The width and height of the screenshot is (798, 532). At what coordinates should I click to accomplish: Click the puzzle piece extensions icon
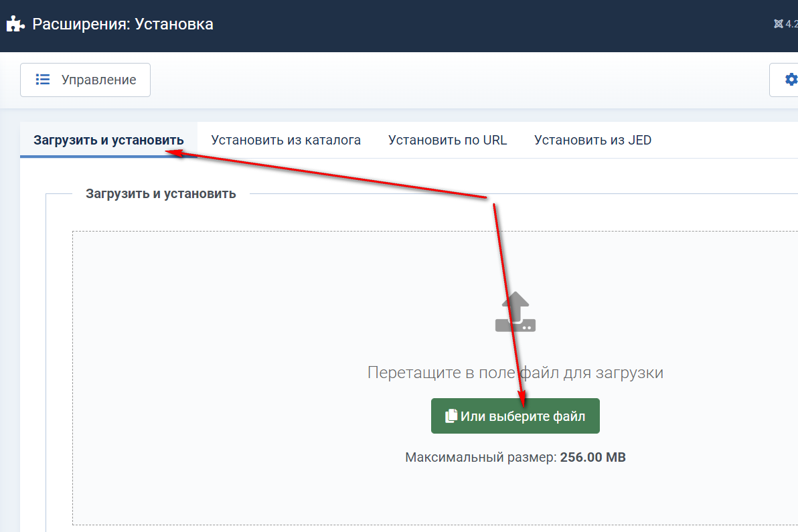click(x=15, y=25)
